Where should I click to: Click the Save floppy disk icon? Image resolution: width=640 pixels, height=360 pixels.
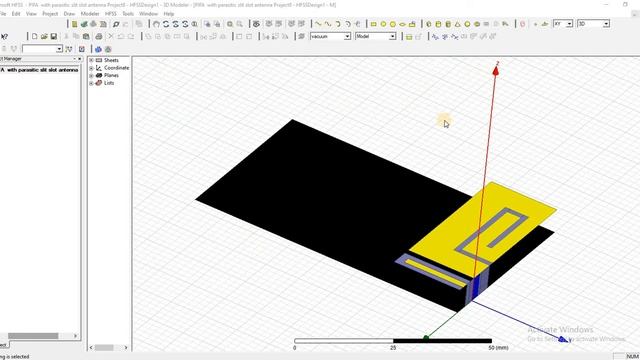click(53, 36)
